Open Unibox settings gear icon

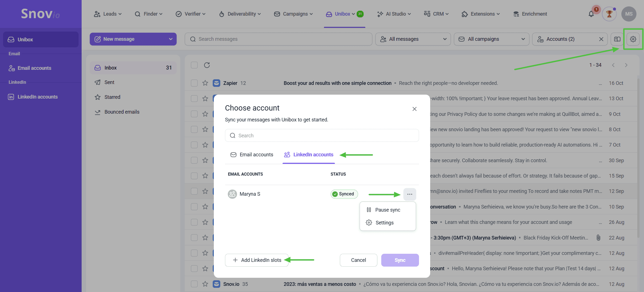coord(633,39)
